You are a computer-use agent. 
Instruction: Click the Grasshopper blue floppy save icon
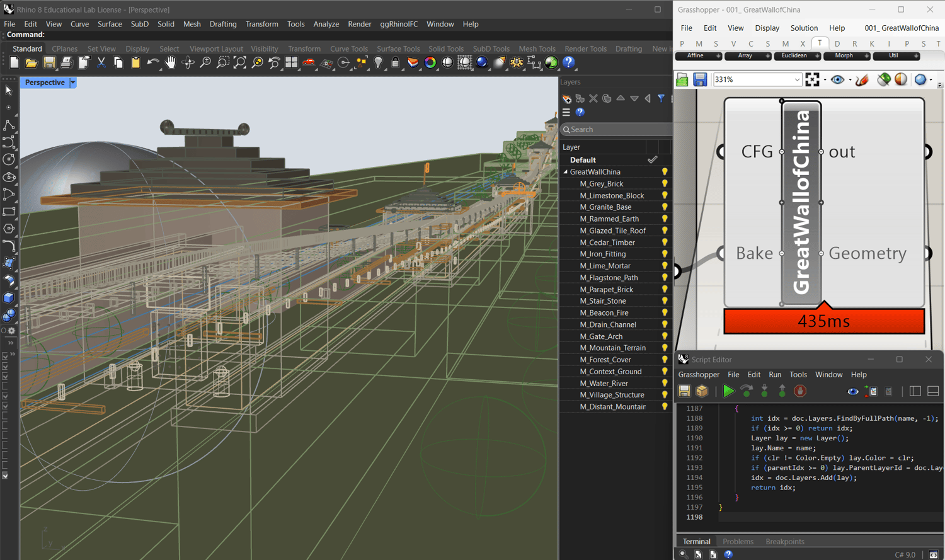(700, 79)
